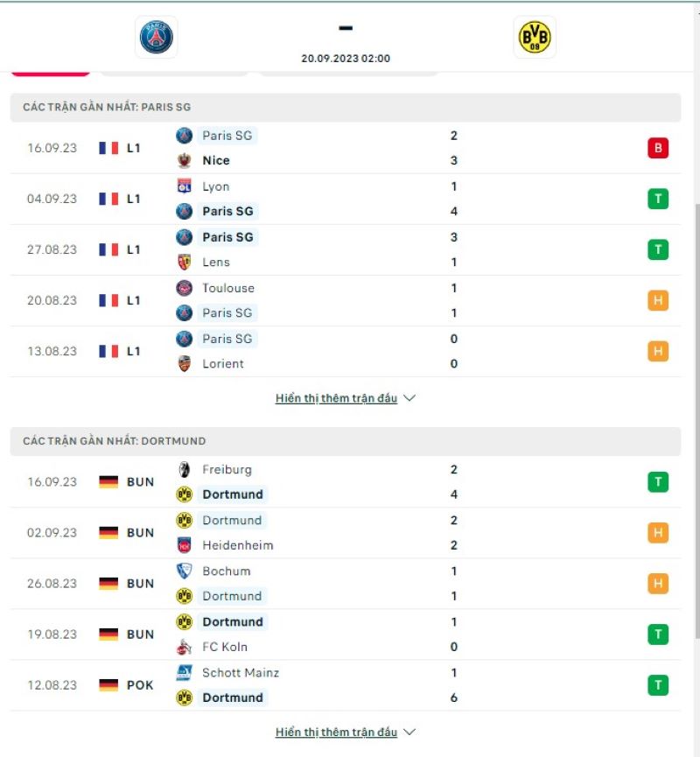Click the Lyon team logo
This screenshot has width=700, height=757.
pyautogui.click(x=184, y=186)
